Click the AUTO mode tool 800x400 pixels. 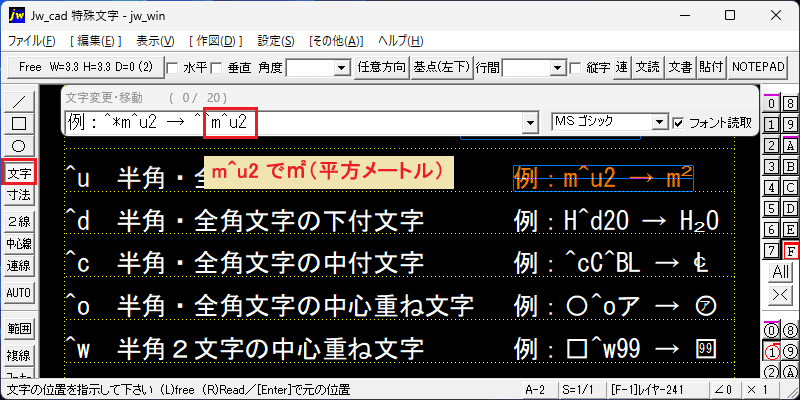point(19,293)
